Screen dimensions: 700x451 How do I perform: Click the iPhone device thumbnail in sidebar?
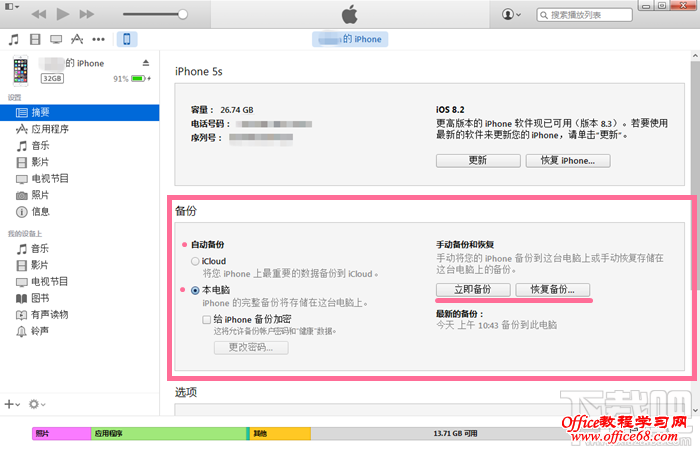(21, 71)
